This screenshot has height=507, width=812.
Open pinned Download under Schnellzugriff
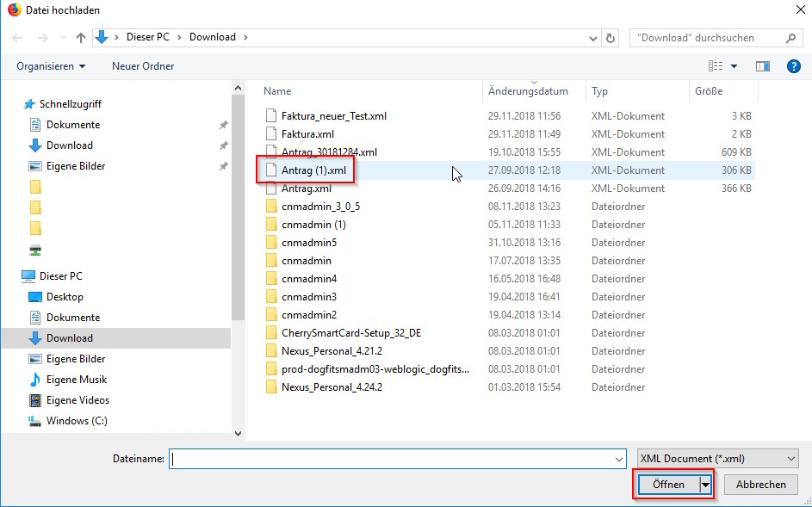70,145
